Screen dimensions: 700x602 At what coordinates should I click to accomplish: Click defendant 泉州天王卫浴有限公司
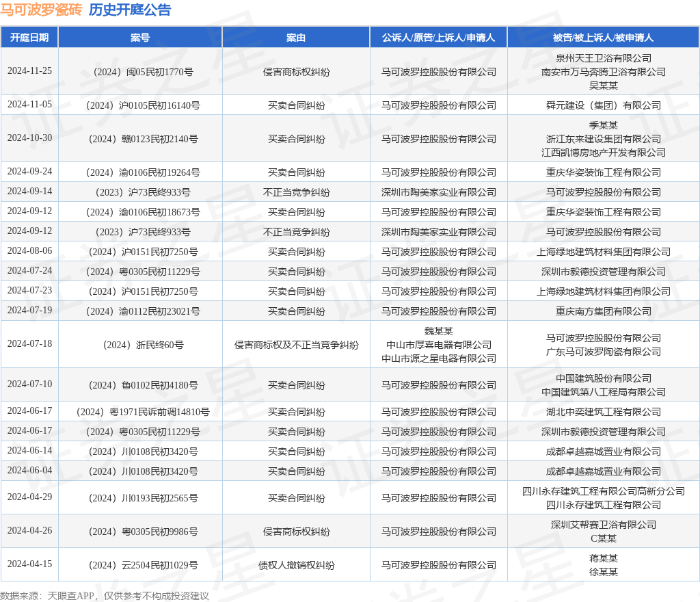coord(603,58)
